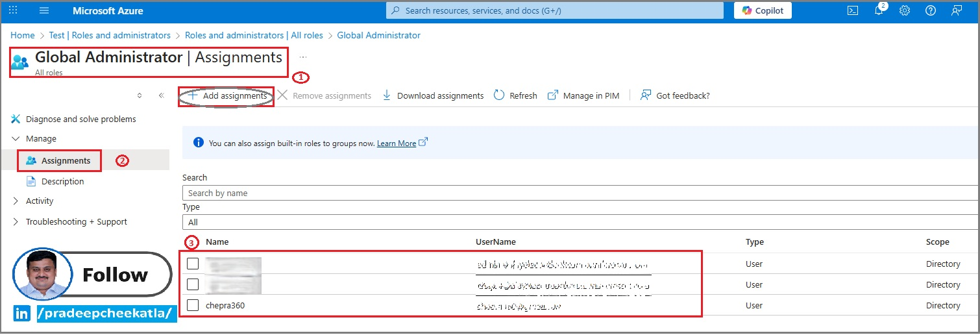Sort by the UserName column header
980x335 pixels.
click(x=496, y=242)
